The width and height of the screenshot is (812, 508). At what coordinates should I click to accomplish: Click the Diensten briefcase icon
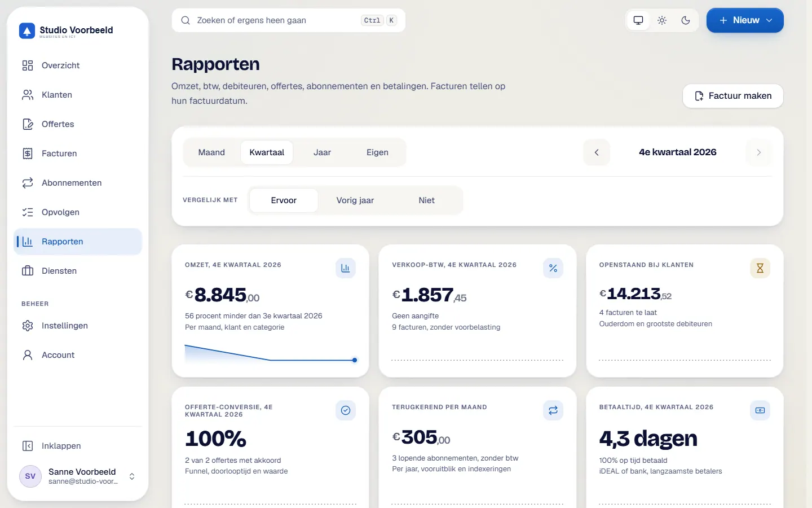coord(28,271)
